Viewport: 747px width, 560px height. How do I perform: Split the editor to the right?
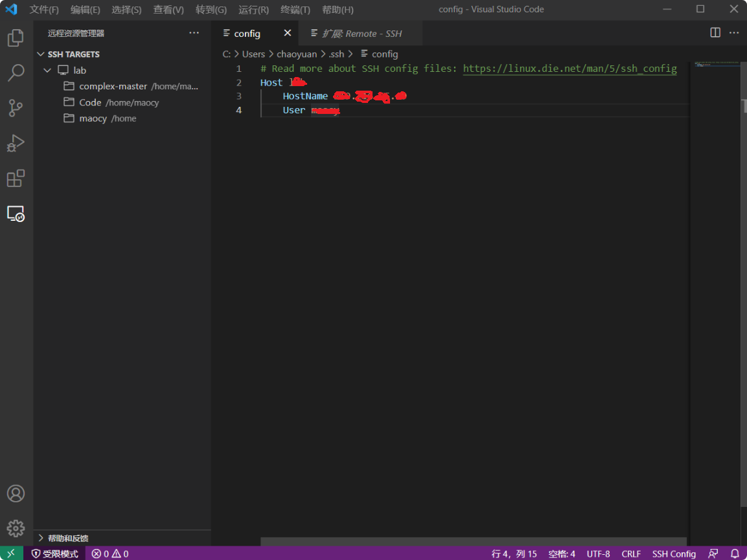(715, 32)
